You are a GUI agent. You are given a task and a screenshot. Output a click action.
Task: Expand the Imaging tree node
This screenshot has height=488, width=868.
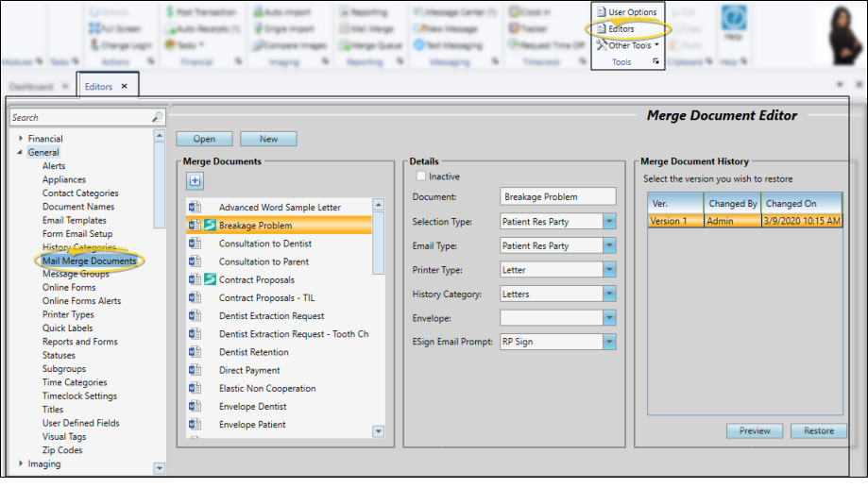click(21, 463)
